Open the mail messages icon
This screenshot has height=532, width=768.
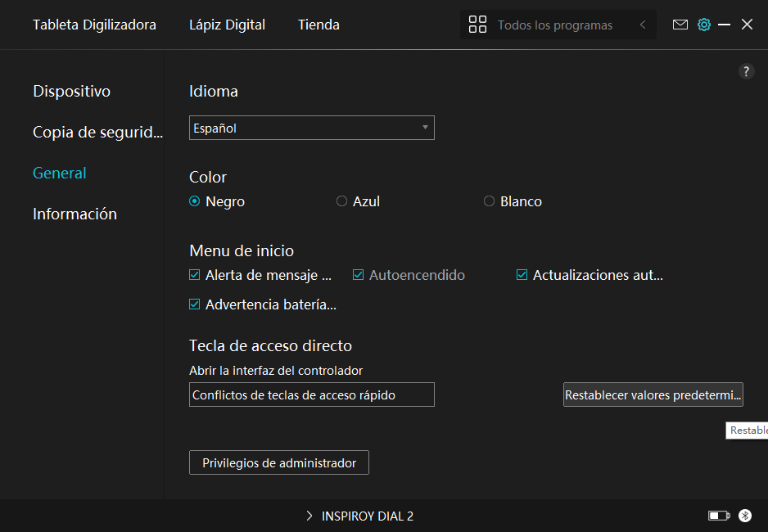click(x=680, y=25)
